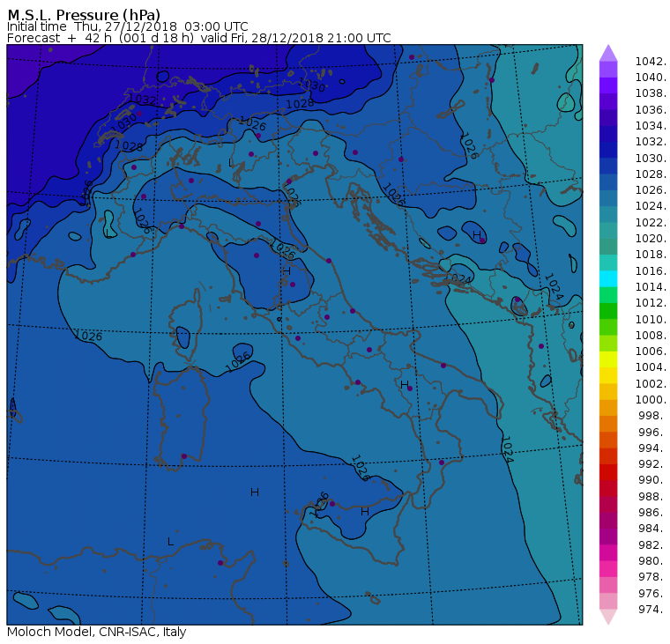
Task: Select the yellow swatch between 1004 and 1006
Action: click(x=608, y=359)
